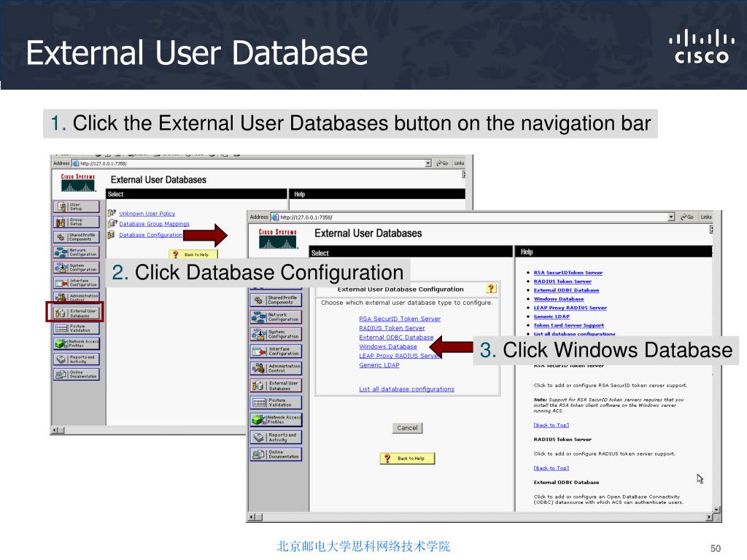Open Reports and Activity in rear window
The height and width of the screenshot is (560, 747).
click(x=76, y=359)
